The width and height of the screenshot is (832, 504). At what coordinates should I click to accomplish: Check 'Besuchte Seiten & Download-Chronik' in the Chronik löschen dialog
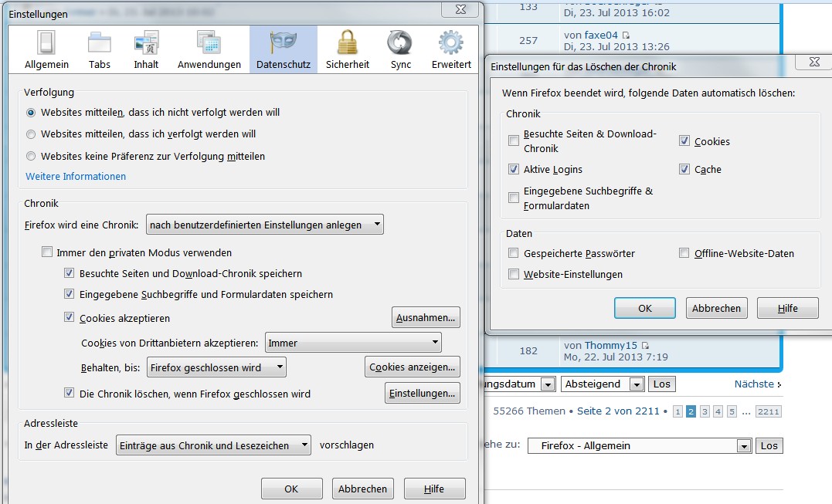(514, 140)
